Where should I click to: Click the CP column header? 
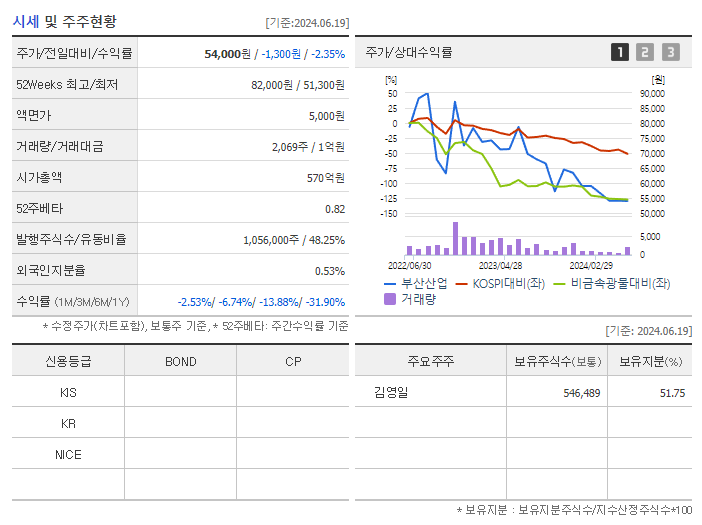tap(293, 362)
